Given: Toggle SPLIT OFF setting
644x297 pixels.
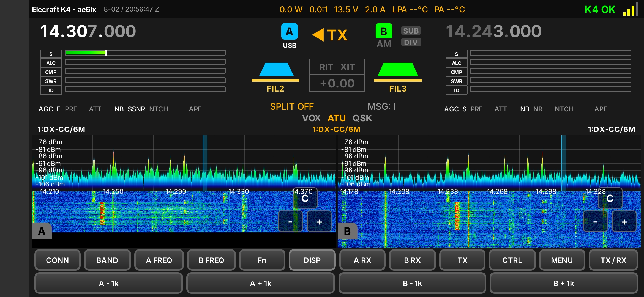Looking at the screenshot, I should tap(292, 106).
